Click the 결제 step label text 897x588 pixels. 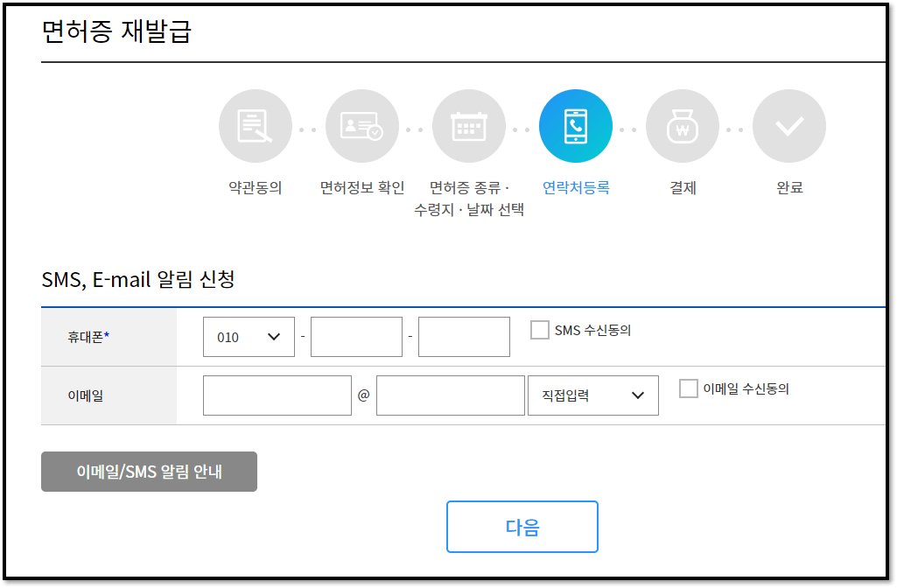click(x=682, y=186)
